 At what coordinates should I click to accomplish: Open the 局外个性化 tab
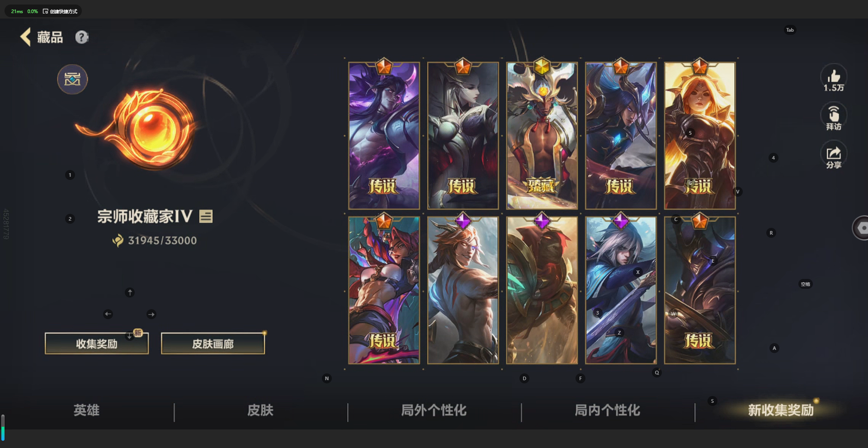click(x=434, y=410)
